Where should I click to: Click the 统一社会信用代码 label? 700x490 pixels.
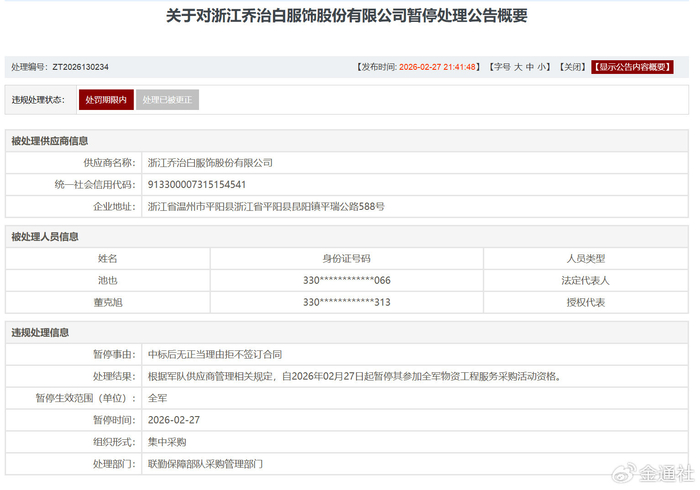[95, 185]
